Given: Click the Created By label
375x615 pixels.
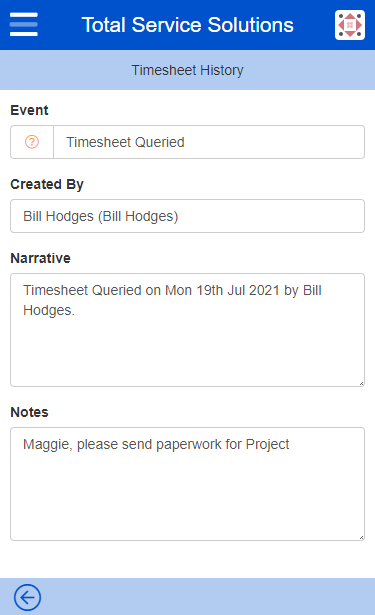Looking at the screenshot, I should pyautogui.click(x=47, y=184).
